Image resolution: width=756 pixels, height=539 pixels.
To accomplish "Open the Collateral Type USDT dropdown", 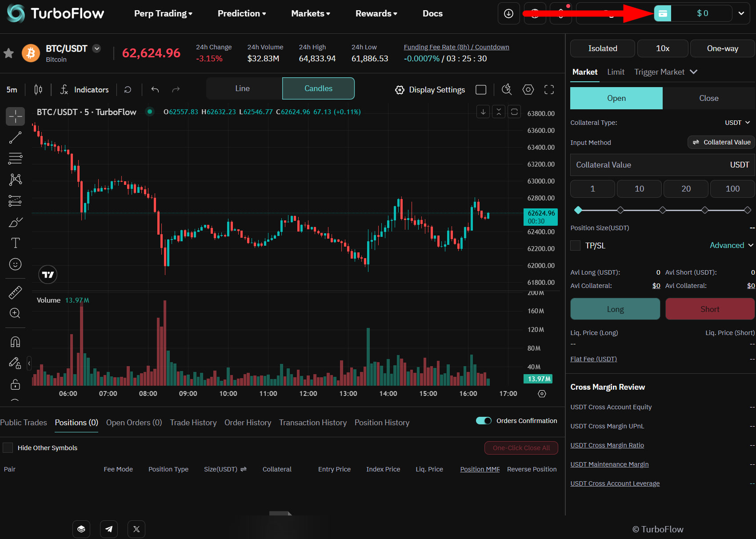I will coord(737,123).
